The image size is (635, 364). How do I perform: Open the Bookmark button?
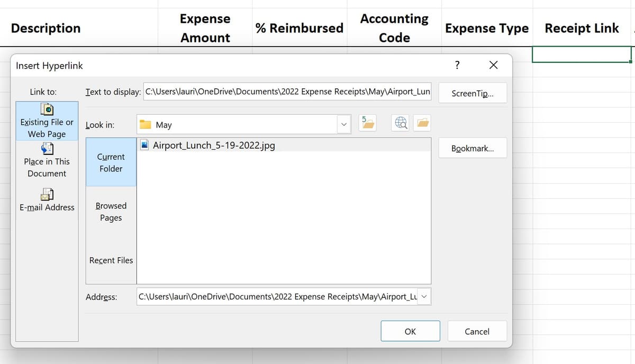click(473, 149)
